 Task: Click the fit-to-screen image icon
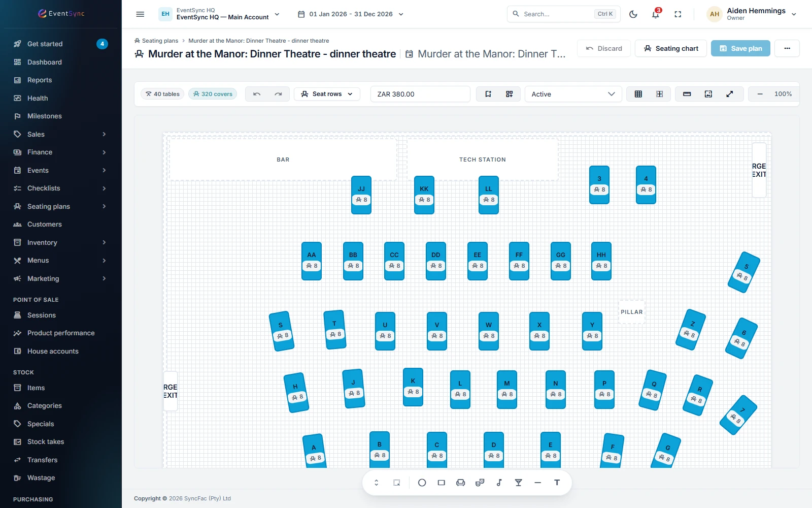(x=708, y=94)
